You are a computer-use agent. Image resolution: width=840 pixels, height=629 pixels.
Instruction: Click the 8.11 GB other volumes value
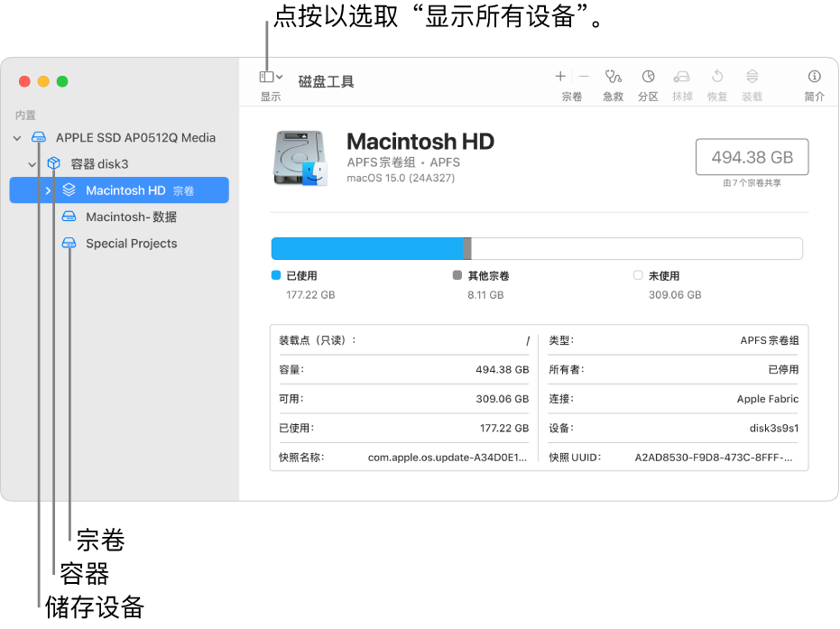[x=485, y=295]
